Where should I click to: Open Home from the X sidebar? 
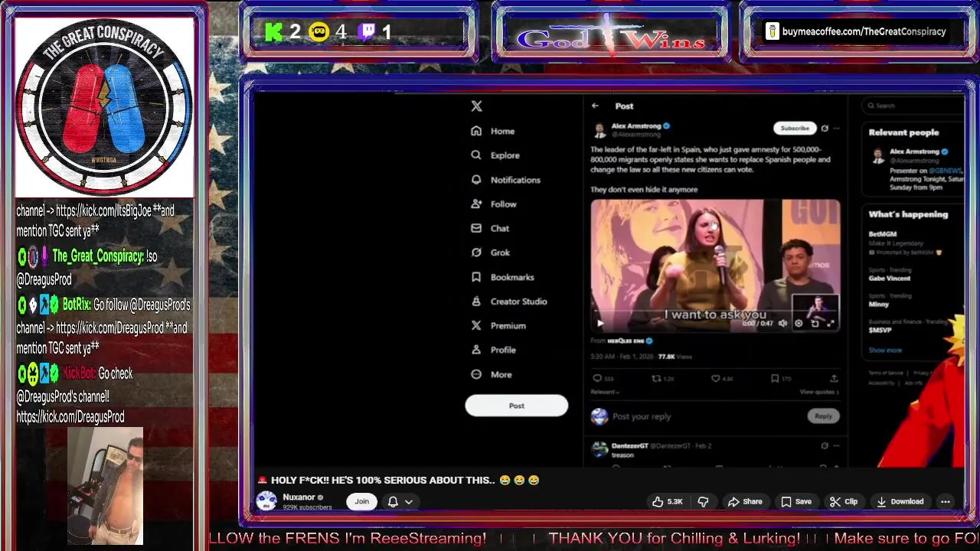click(492, 131)
